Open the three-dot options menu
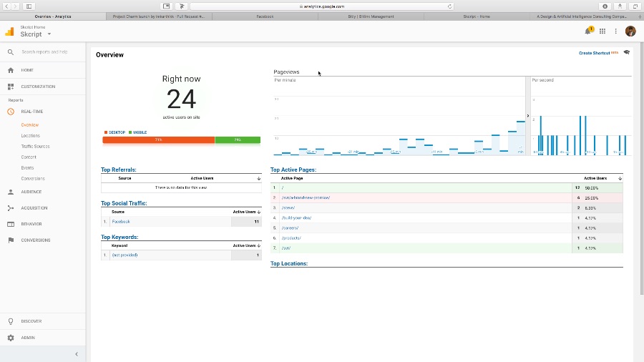The height and width of the screenshot is (362, 644). [x=615, y=31]
